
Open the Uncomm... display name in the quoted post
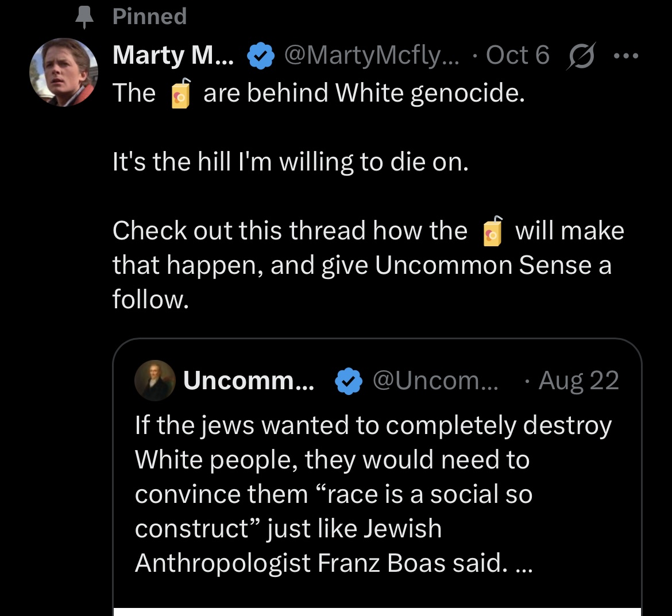coord(249,380)
